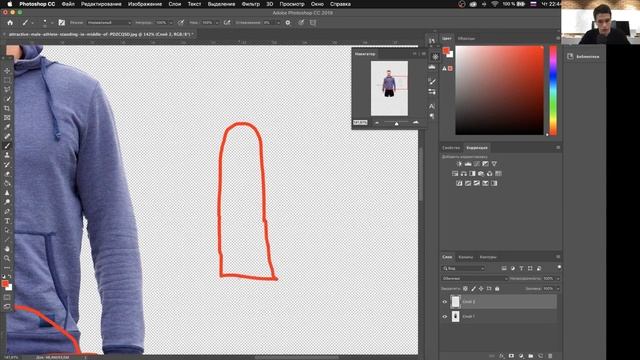
Task: Select the Eraser tool
Action: (x=7, y=174)
